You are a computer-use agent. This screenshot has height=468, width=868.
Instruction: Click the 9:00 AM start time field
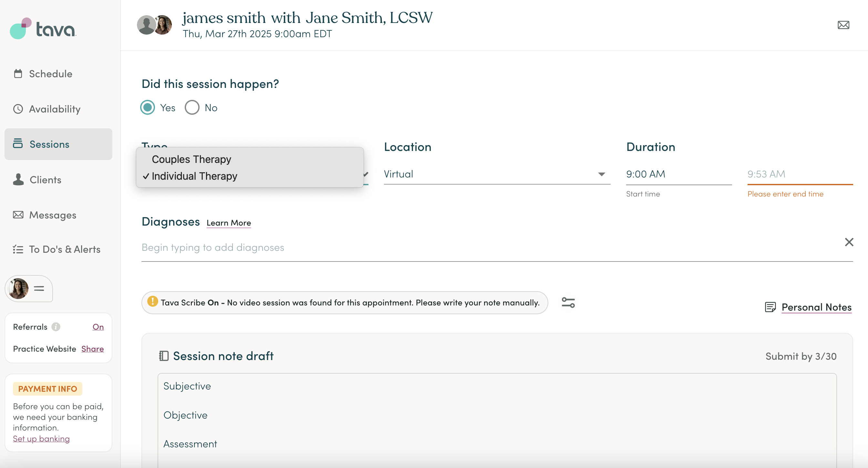pyautogui.click(x=679, y=174)
